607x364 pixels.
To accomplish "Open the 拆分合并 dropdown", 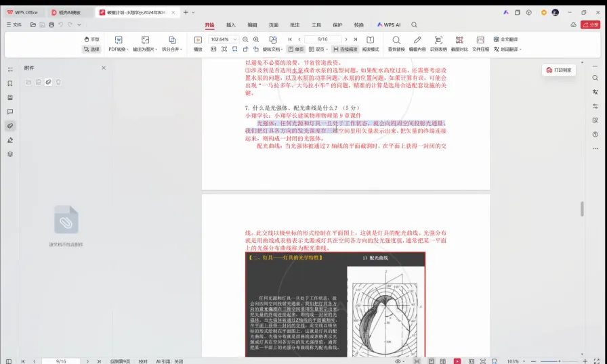I will tap(172, 45).
